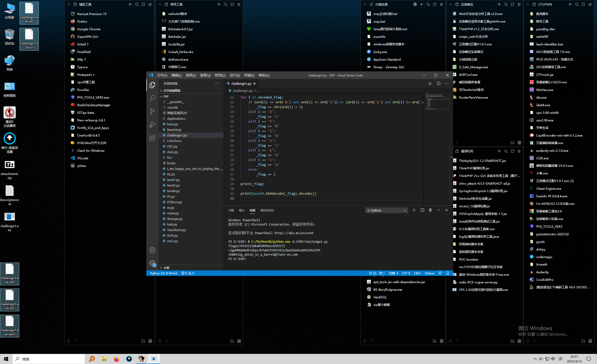Viewport: 597px width, 364px height.
Task: Click Python 3.8.10 64-bit interpreter selector
Action: pos(164,273)
